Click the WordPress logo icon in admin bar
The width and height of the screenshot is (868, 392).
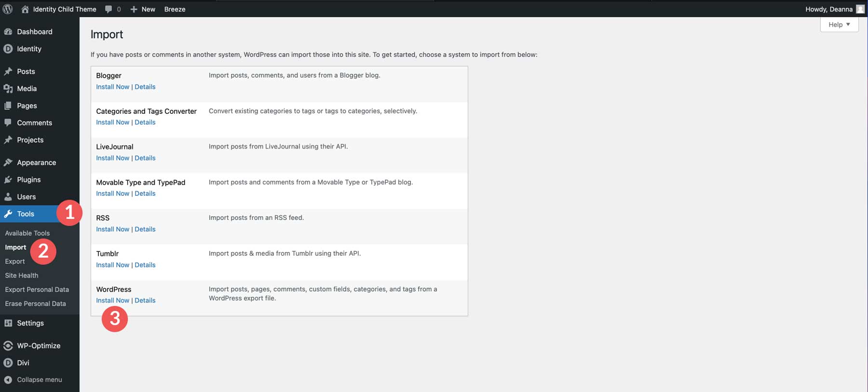pos(8,9)
